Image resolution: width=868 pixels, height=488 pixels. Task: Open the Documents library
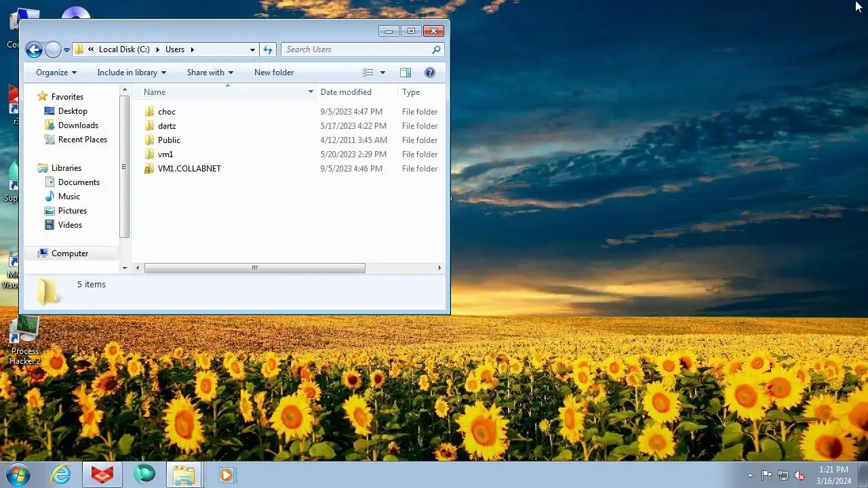coord(79,182)
